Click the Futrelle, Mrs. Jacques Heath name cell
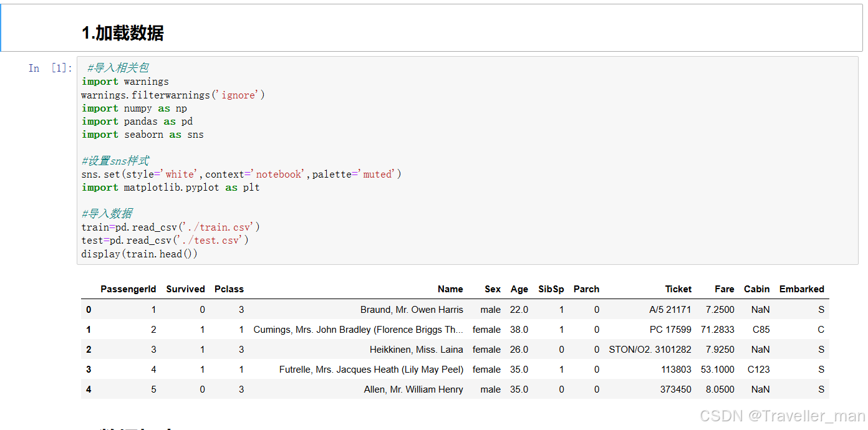The height and width of the screenshot is (430, 868). click(372, 370)
